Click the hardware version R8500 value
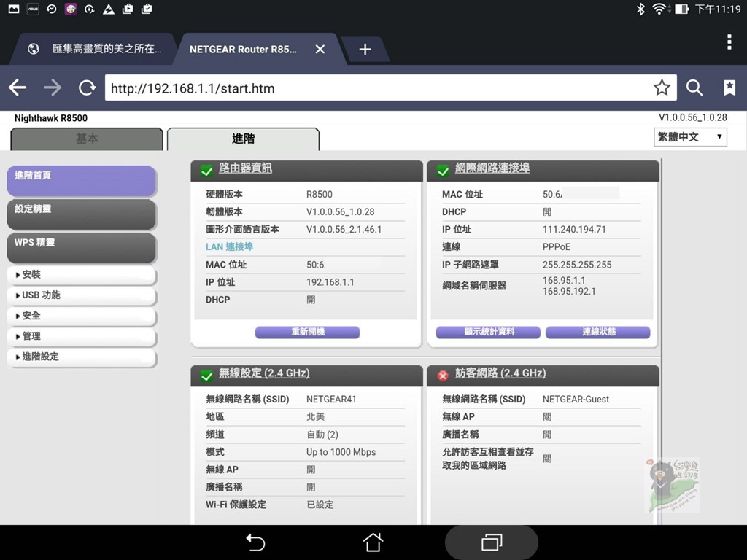This screenshot has height=560, width=747. click(x=320, y=194)
